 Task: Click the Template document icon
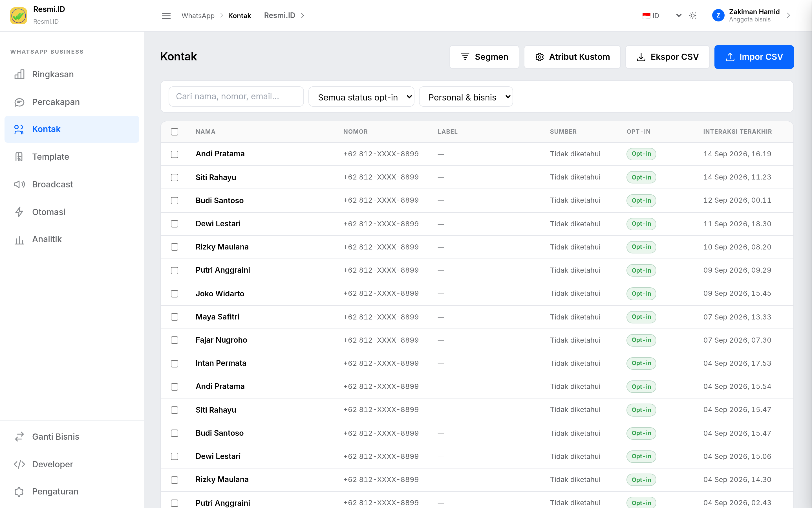point(19,157)
